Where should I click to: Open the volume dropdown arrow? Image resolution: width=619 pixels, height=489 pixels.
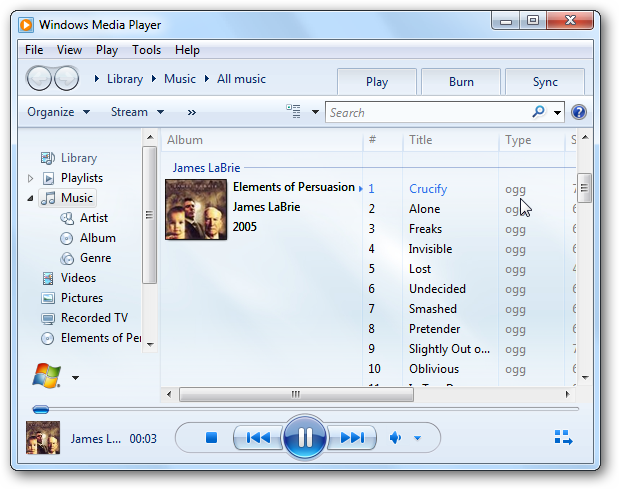point(418,438)
